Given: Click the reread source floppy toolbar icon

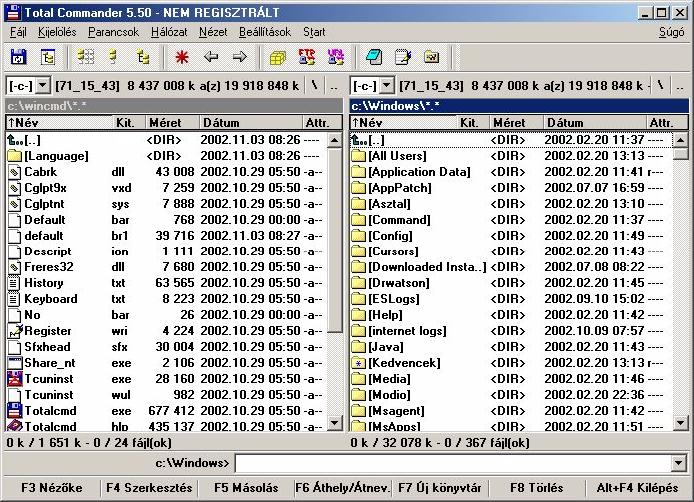Looking at the screenshot, I should coord(18,57).
